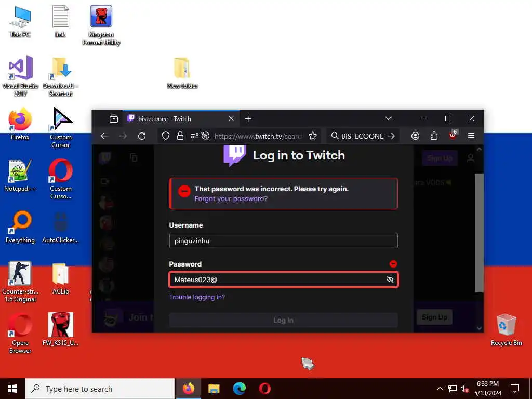Click the Log in to Twitch heading

299,155
